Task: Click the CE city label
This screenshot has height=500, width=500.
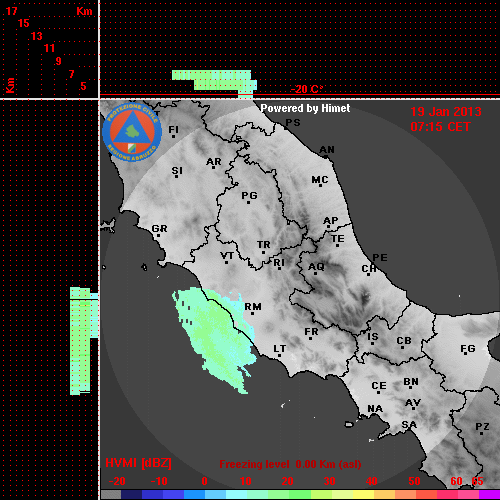Action: click(379, 386)
